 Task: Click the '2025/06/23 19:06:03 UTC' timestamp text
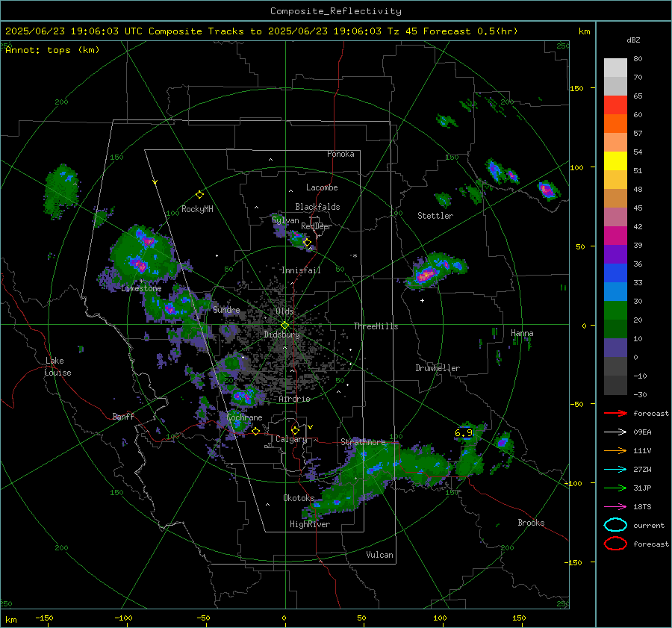(73, 31)
